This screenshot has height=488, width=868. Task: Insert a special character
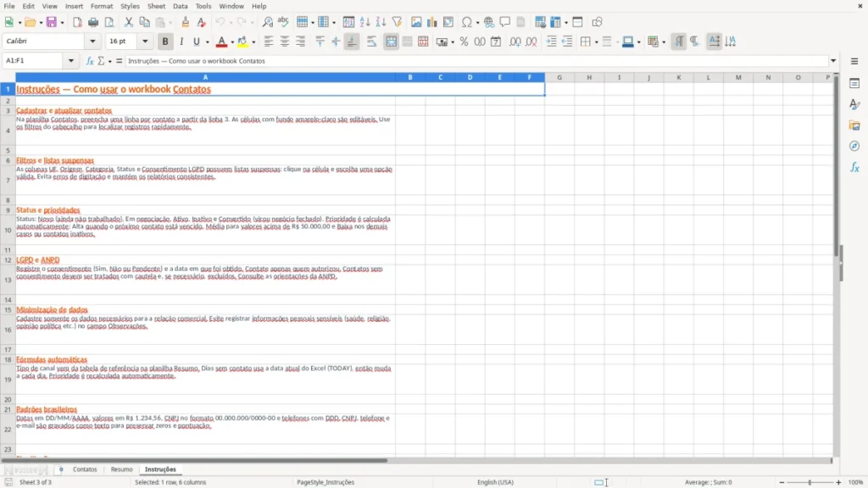tap(467, 22)
